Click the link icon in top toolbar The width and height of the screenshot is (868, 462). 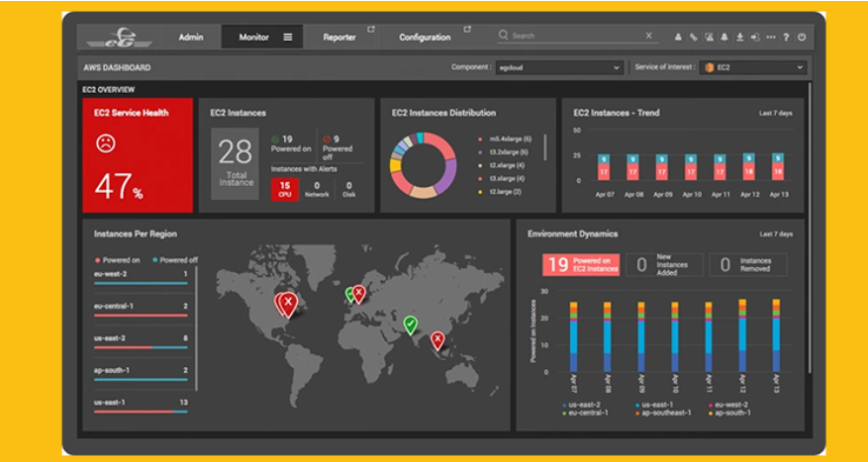[694, 37]
